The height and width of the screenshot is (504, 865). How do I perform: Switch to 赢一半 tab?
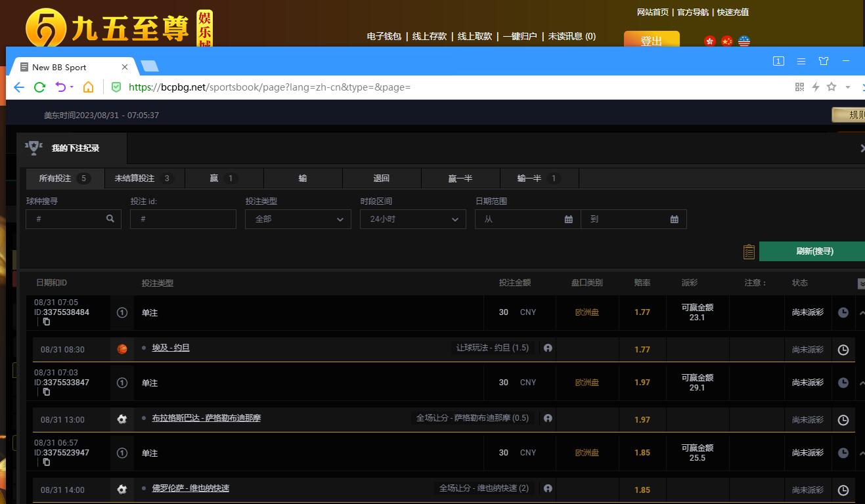(460, 178)
